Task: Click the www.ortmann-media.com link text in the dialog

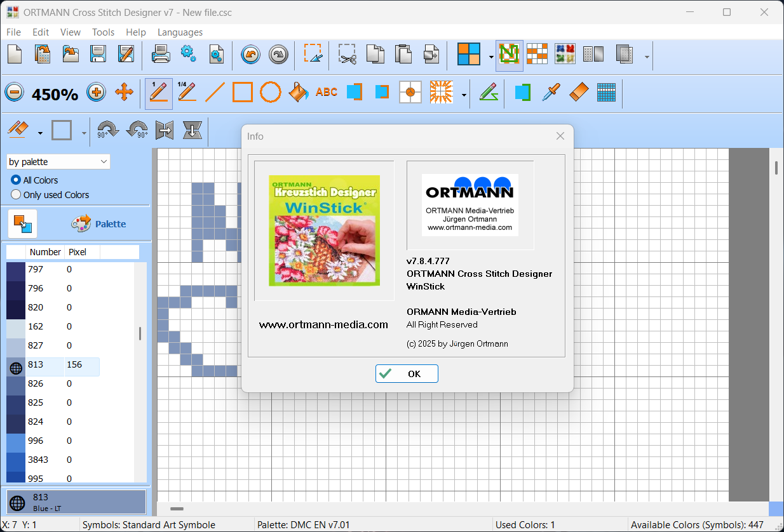Action: click(323, 324)
